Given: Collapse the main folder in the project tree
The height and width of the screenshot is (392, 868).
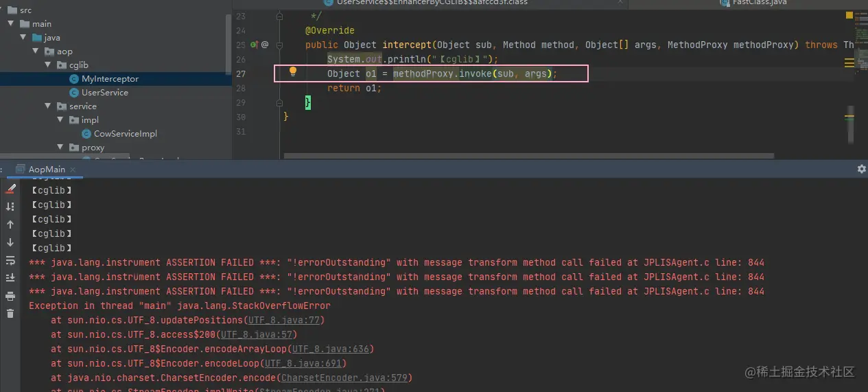Looking at the screenshot, I should tap(11, 24).
